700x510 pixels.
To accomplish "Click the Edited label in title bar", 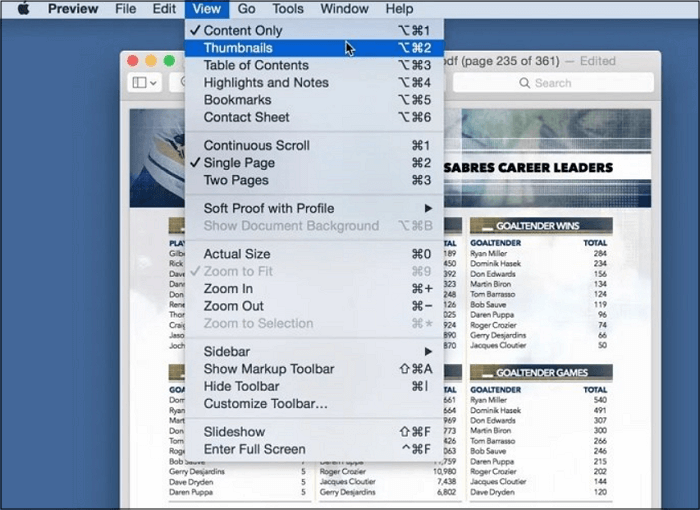I will (x=597, y=61).
